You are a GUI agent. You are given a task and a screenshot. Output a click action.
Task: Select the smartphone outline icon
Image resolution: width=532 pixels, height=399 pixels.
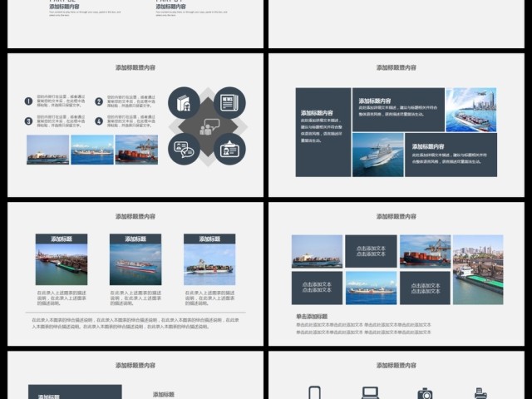(x=314, y=392)
